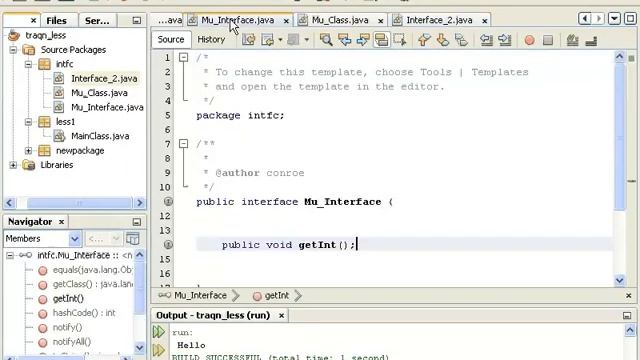Image resolution: width=640 pixels, height=360 pixels.
Task: Shift line right icon
Action: coord(505,40)
